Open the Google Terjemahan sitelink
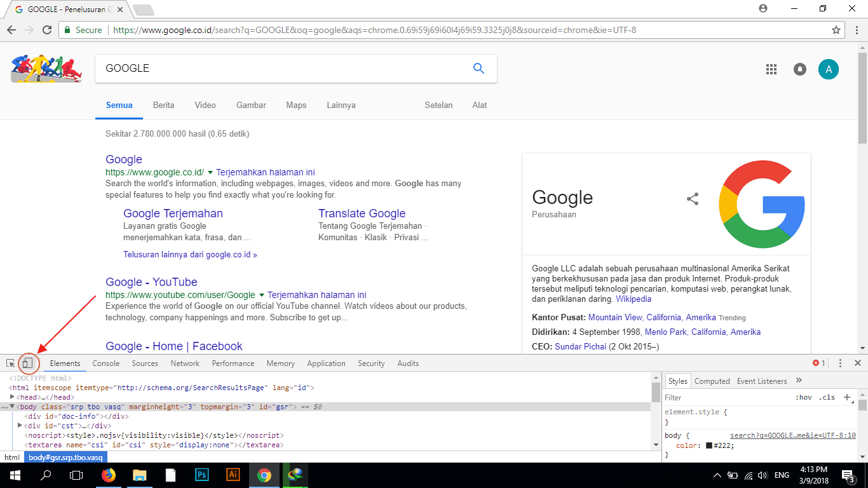The width and height of the screenshot is (868, 488). (x=173, y=213)
